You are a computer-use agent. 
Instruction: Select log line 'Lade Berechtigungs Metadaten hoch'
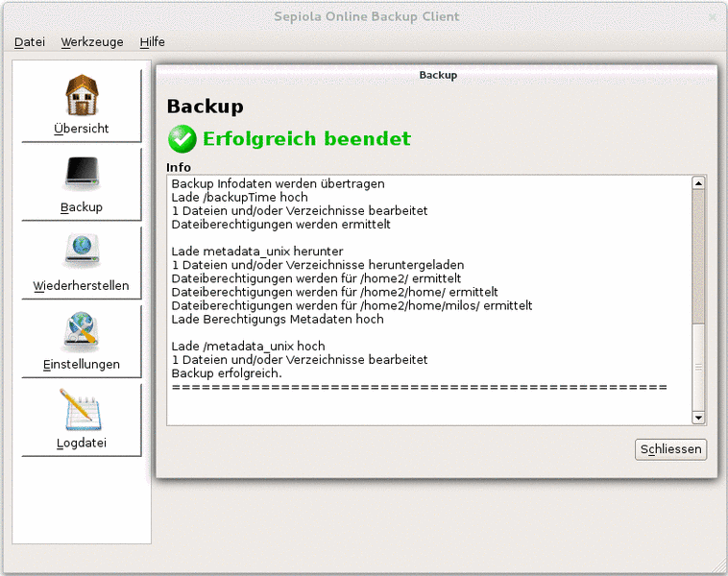(278, 320)
